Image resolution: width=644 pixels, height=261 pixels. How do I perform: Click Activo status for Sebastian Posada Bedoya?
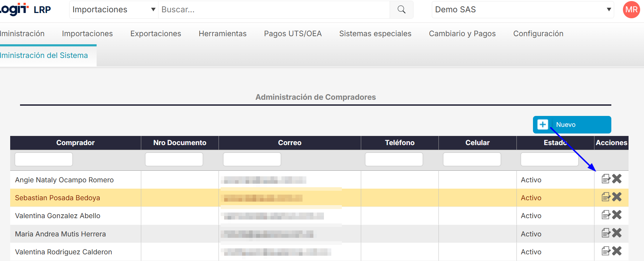(531, 198)
